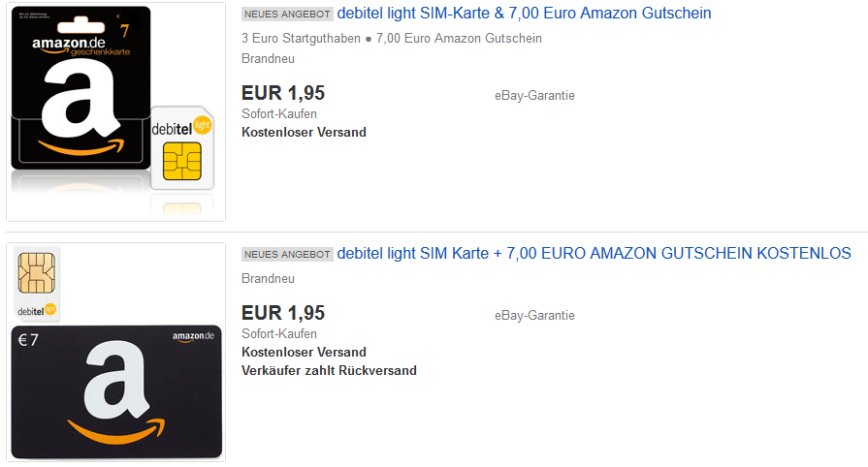Image resolution: width=868 pixels, height=467 pixels.
Task: Click the second listing's EUR 1,95 price
Action: (283, 313)
